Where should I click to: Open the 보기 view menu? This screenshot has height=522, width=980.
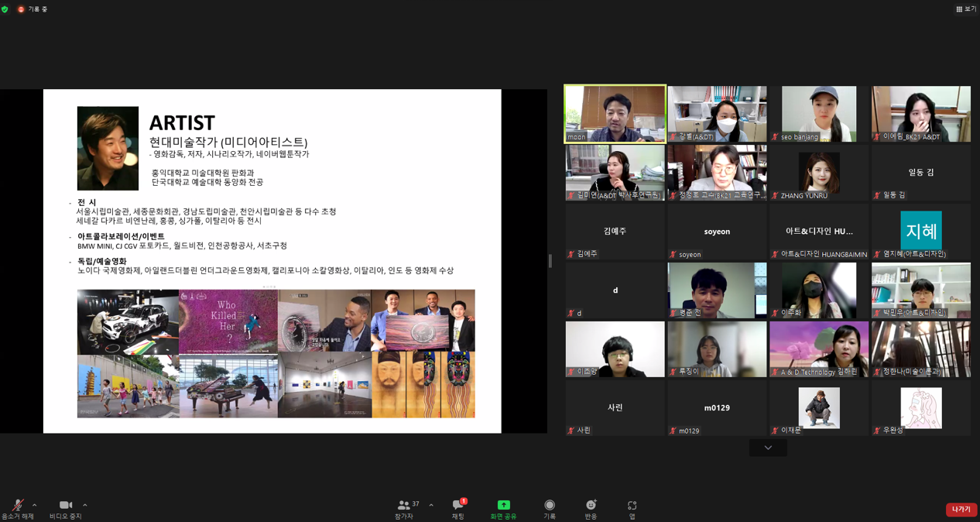965,9
